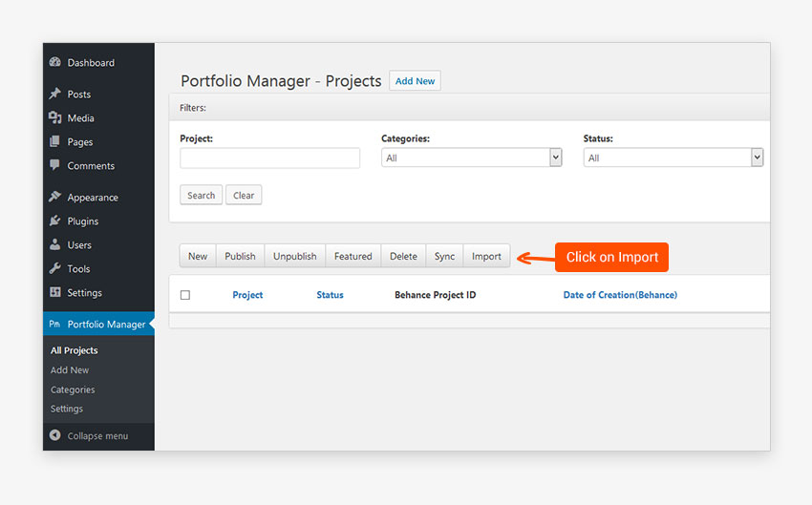
Task: Toggle the select-all projects checkbox
Action: pyautogui.click(x=185, y=295)
